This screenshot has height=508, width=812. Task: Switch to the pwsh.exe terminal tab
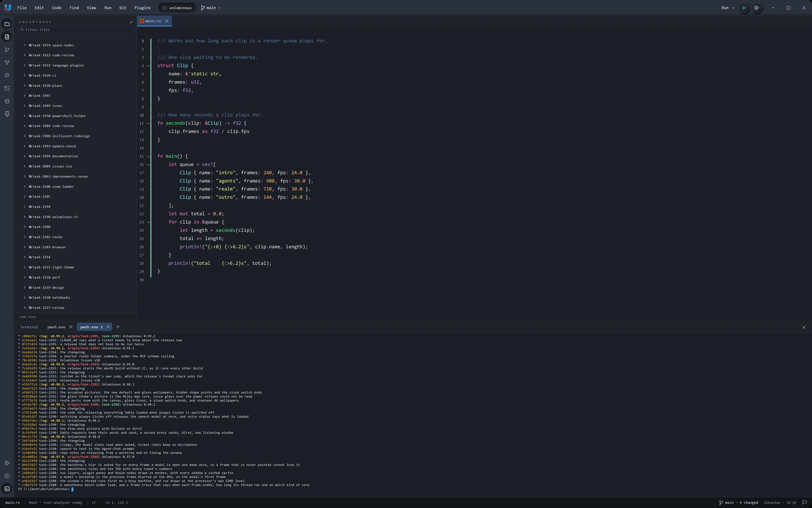point(56,327)
